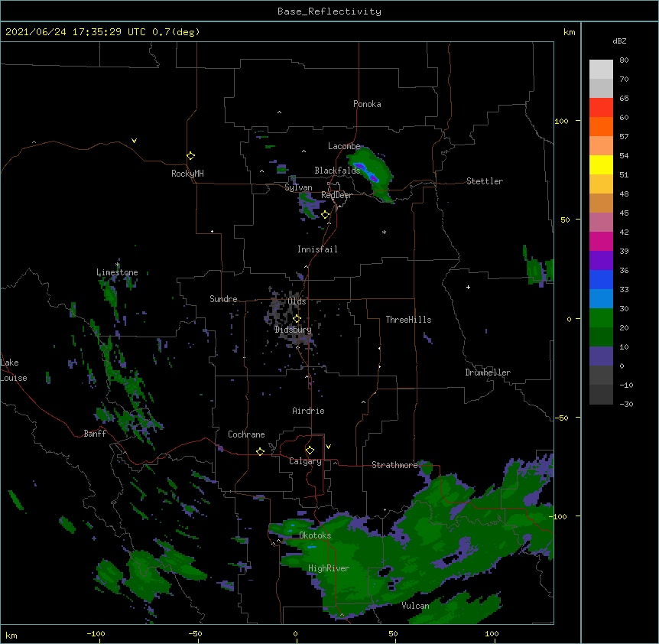The image size is (659, 644).
Task: Click the HighRiver label
Action: click(x=329, y=568)
